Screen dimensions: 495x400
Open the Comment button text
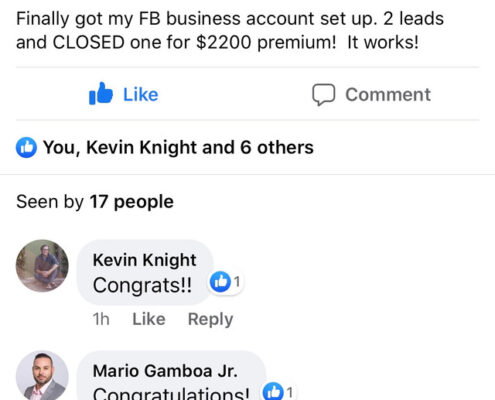388,95
